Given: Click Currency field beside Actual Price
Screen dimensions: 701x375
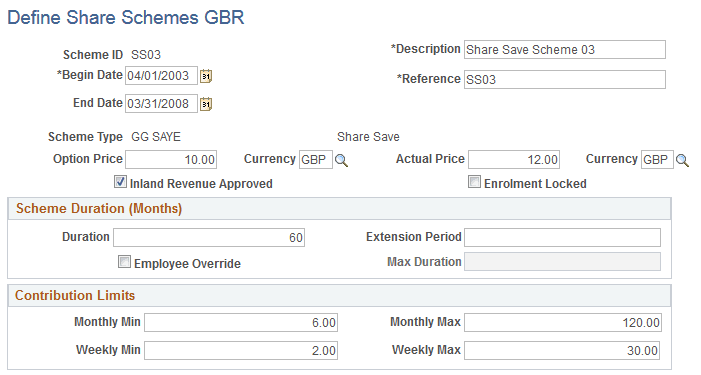Looking at the screenshot, I should tap(657, 160).
